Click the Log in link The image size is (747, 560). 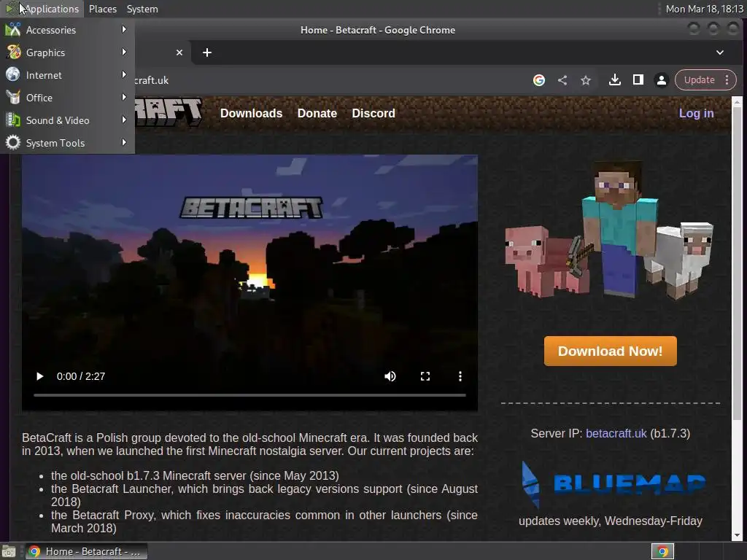[696, 113]
